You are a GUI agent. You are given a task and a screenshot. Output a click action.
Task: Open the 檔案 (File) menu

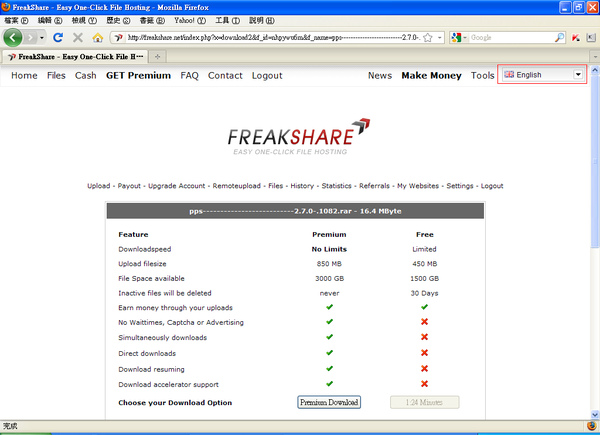click(16, 21)
